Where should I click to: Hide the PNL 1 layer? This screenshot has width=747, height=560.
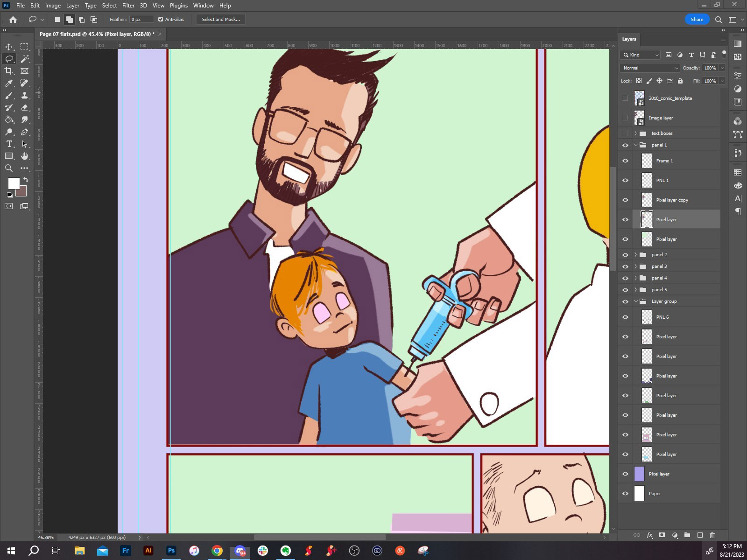click(625, 181)
